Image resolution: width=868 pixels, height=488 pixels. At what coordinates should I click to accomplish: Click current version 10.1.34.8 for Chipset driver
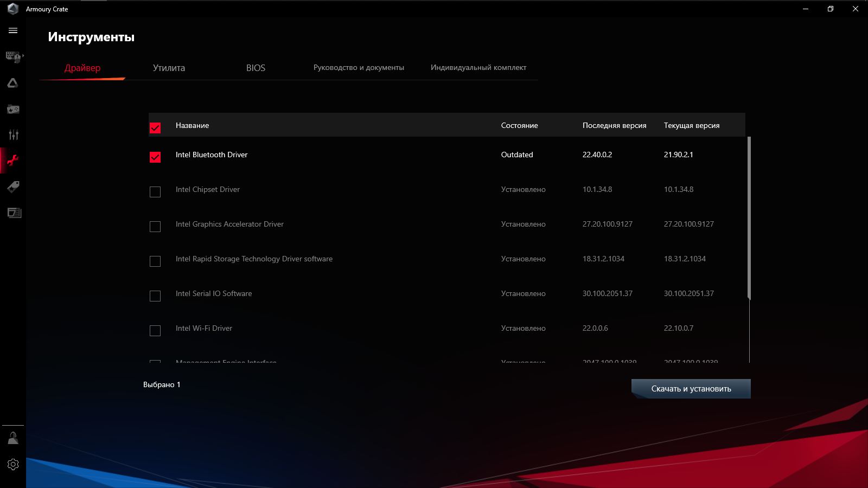679,189
